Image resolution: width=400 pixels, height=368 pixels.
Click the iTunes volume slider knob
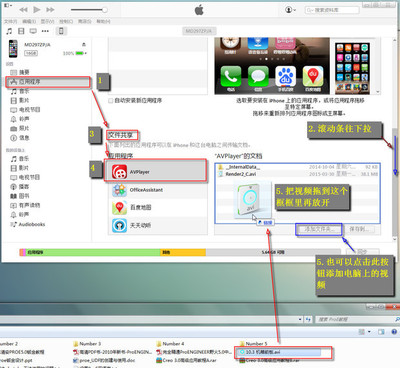pos(105,10)
